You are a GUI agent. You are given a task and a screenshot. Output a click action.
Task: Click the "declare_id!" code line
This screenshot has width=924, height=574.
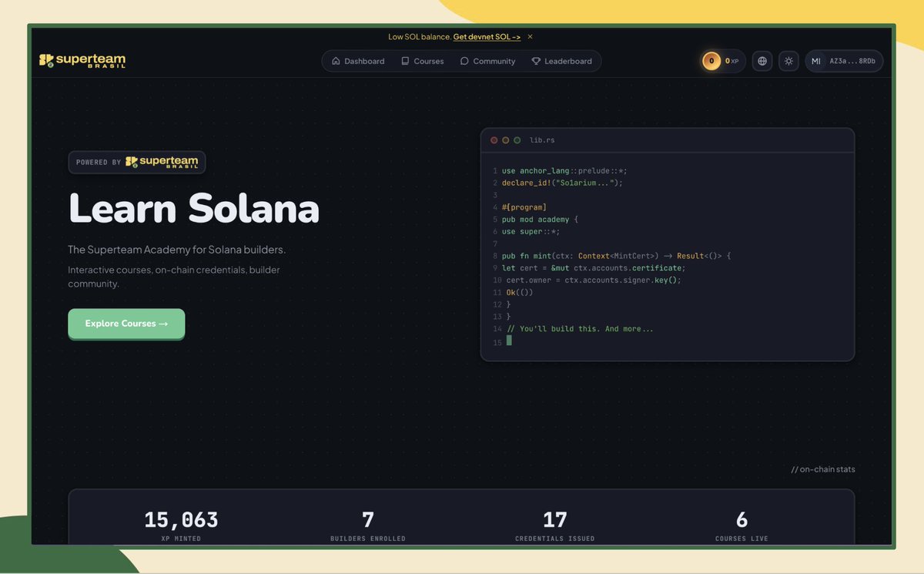(562, 183)
